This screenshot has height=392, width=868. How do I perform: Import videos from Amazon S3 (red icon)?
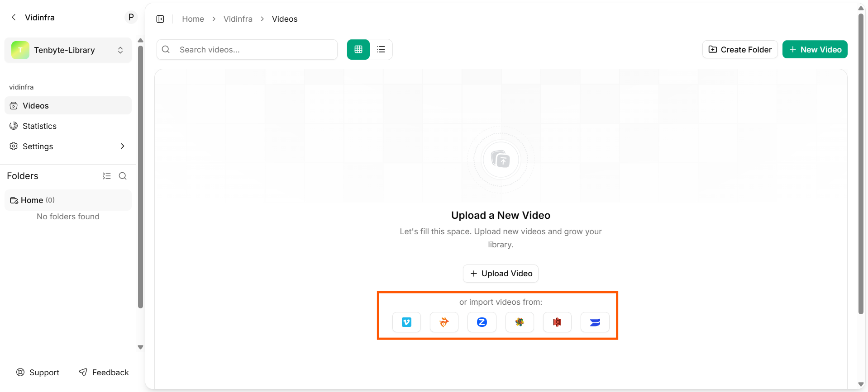point(557,322)
